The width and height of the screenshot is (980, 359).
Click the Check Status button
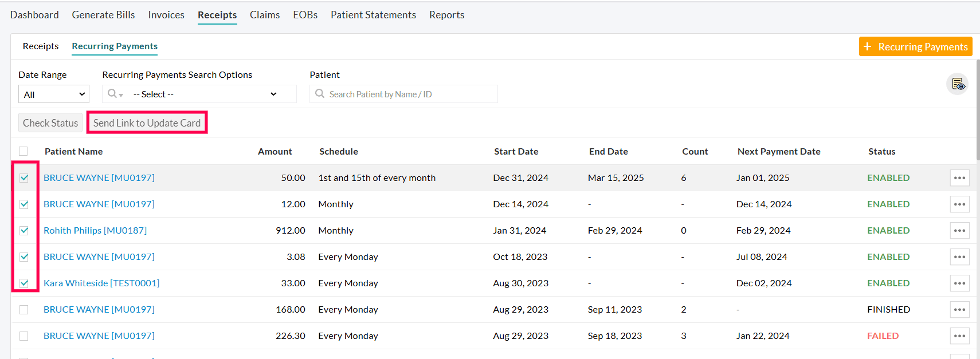(x=50, y=123)
